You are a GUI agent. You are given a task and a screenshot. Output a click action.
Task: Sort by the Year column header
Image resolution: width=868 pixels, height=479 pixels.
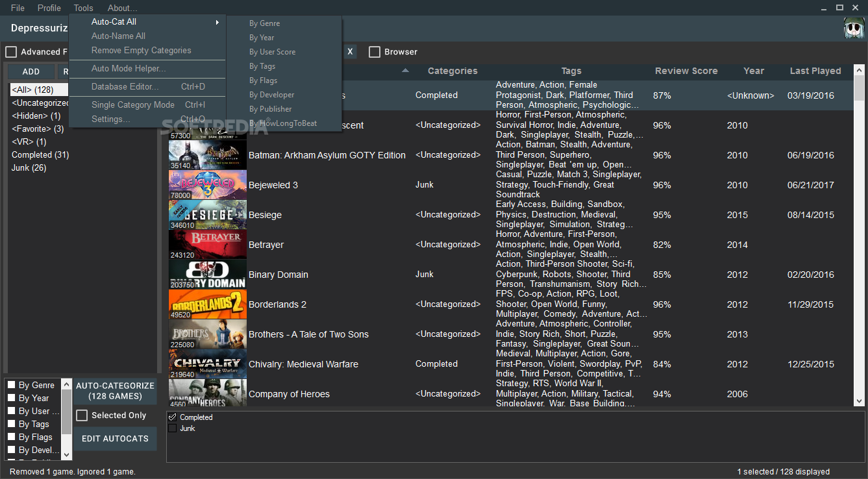pos(754,71)
